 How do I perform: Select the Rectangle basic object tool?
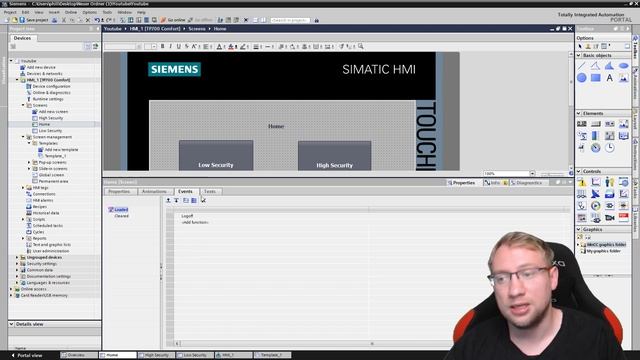click(x=596, y=78)
